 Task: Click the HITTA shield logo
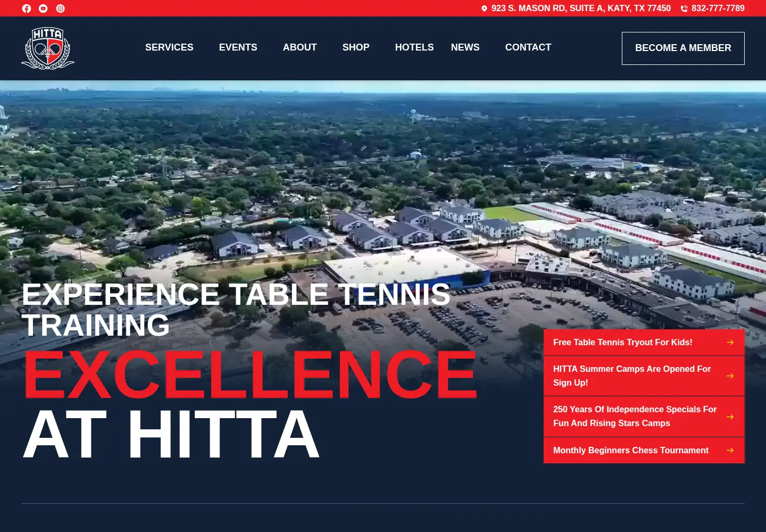pyautogui.click(x=48, y=48)
